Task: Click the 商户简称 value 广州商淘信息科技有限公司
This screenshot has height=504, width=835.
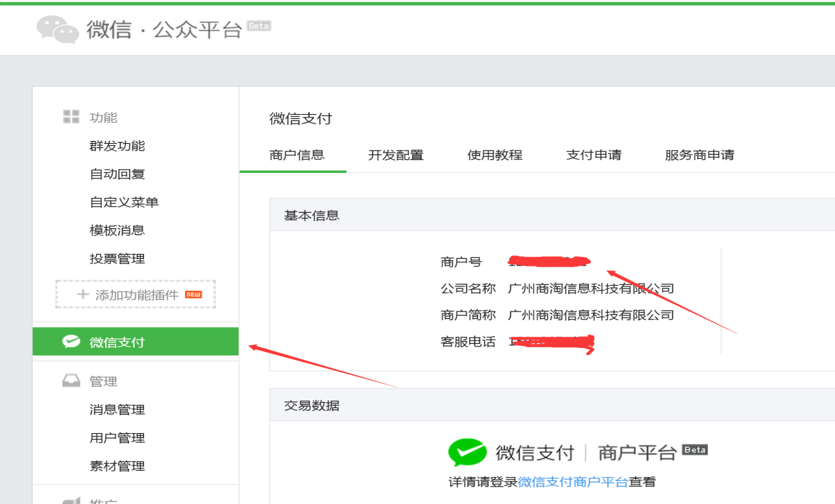Action: point(591,315)
